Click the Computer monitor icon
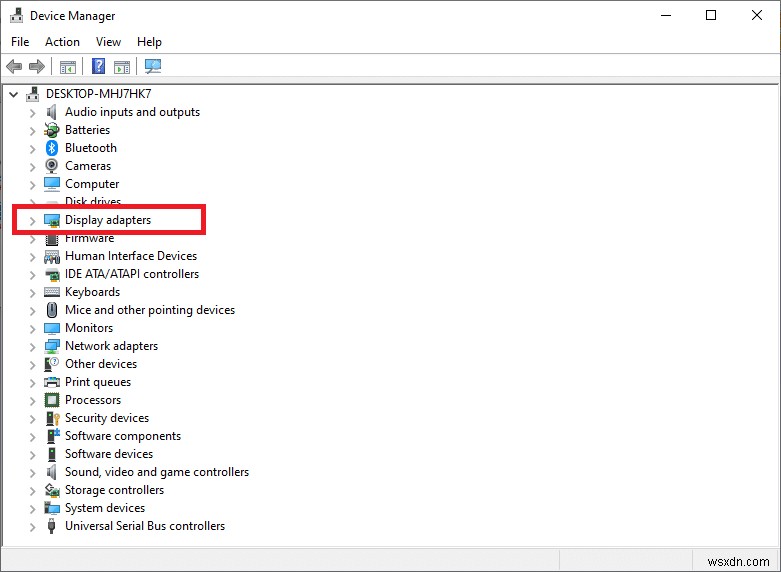This screenshot has height=572, width=781. pyautogui.click(x=52, y=184)
